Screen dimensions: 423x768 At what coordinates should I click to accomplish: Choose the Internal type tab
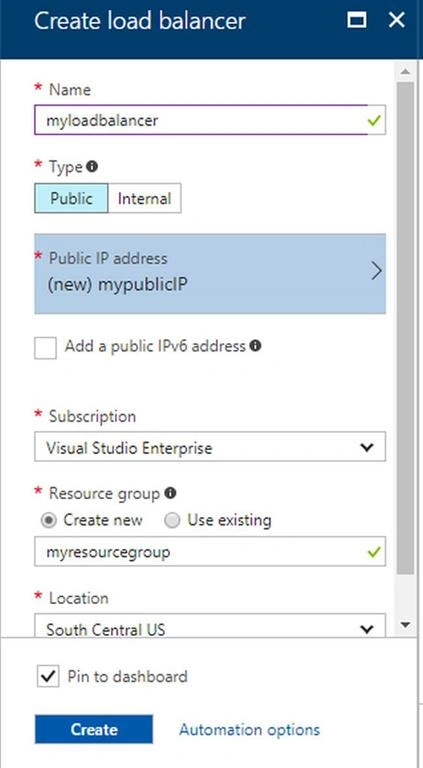[x=144, y=198]
